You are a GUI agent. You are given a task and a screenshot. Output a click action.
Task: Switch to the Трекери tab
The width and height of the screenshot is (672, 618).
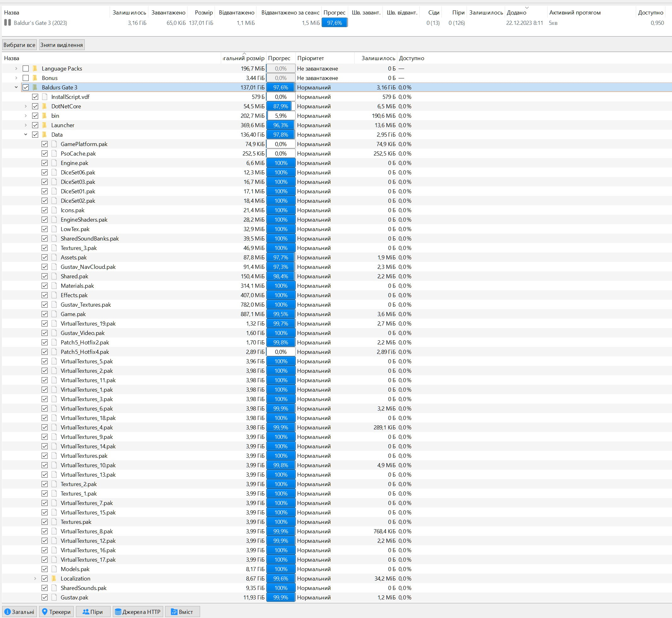[56, 612]
